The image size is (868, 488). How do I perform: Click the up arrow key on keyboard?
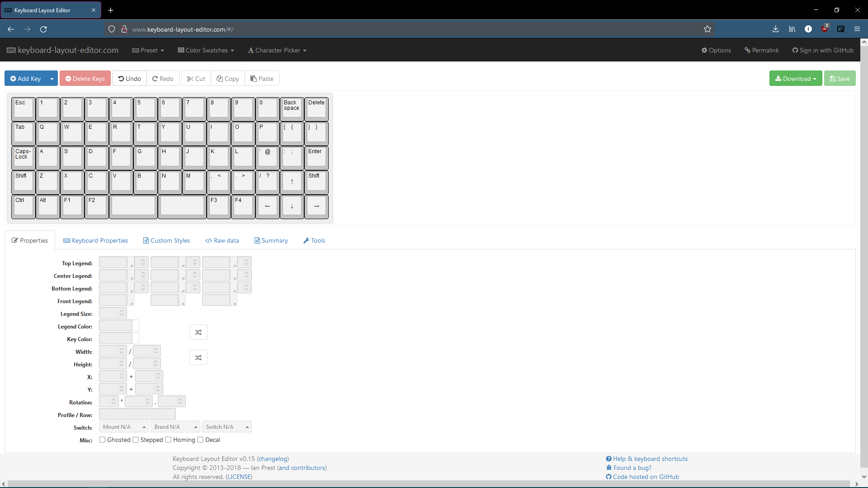292,182
